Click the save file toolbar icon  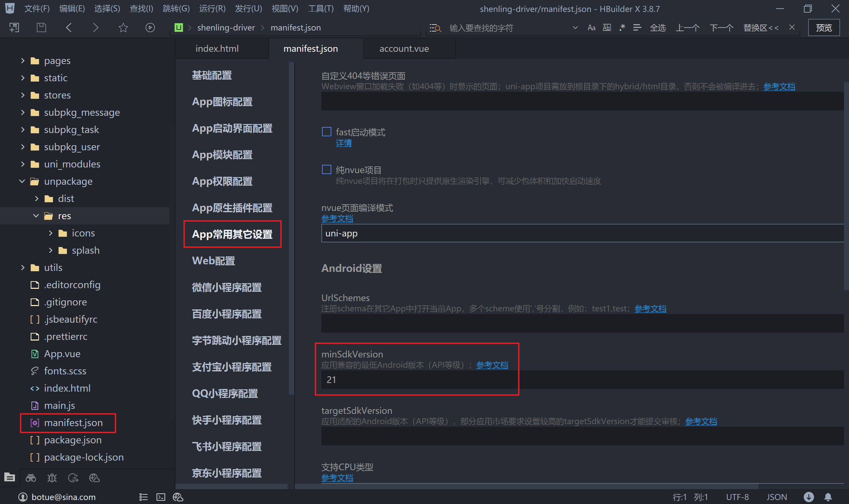click(41, 28)
